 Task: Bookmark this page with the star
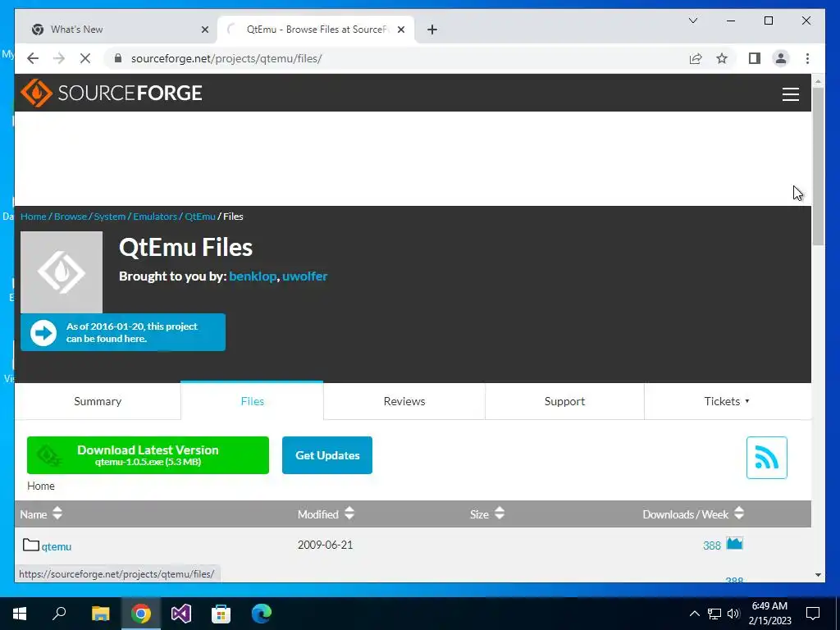click(x=722, y=58)
